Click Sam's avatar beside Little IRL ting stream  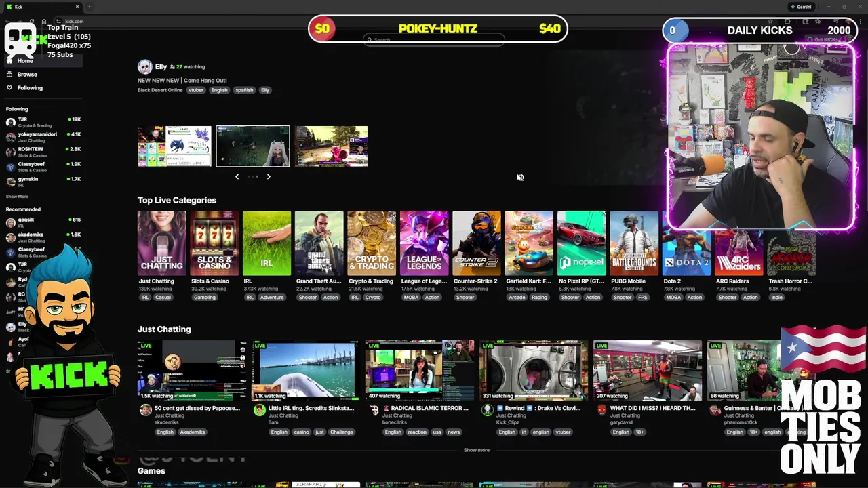[259, 410]
